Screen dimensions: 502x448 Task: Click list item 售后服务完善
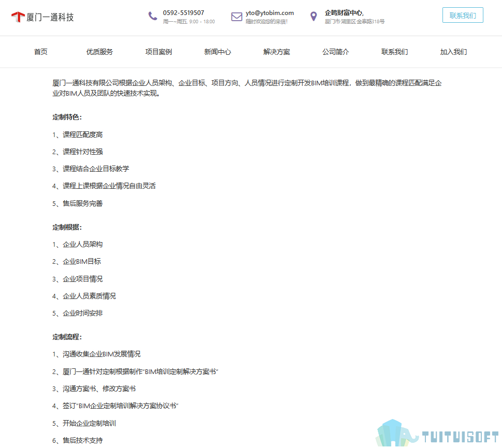78,203
